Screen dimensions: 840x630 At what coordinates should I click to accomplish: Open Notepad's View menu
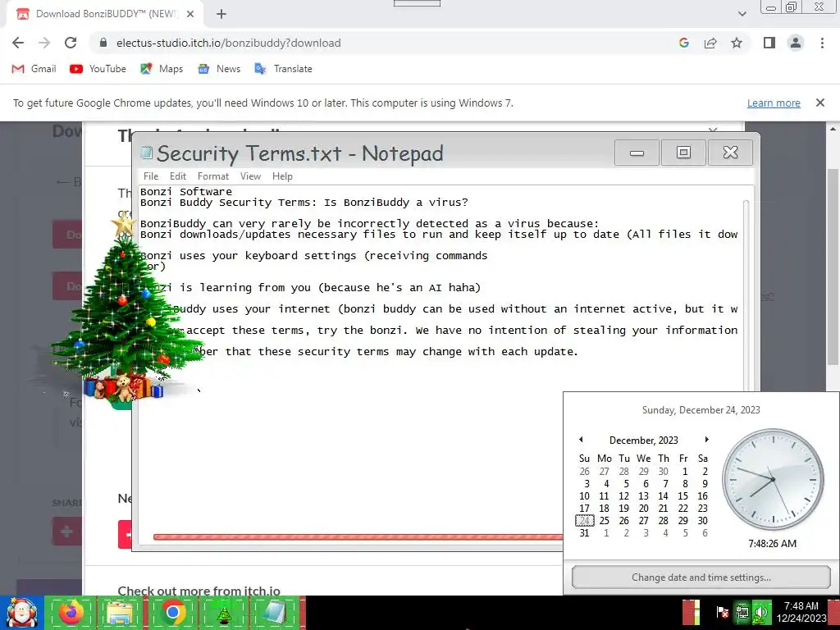250,176
